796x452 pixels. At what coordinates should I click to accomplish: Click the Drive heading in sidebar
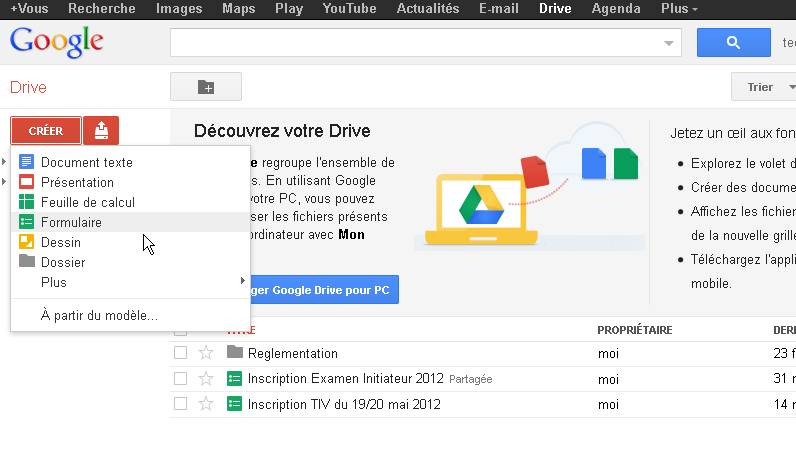point(28,87)
